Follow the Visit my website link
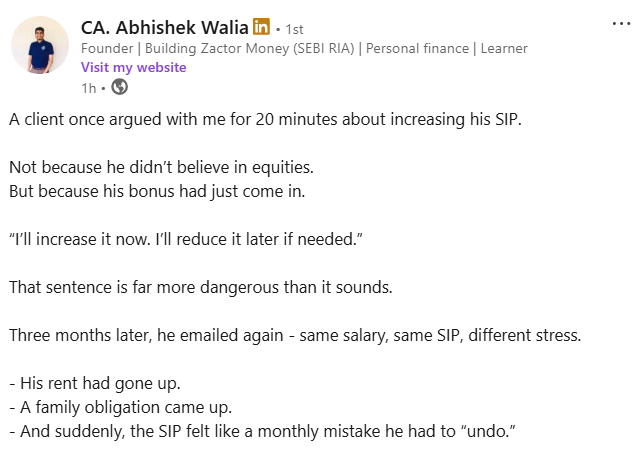This screenshot has height=451, width=643. tap(133, 67)
